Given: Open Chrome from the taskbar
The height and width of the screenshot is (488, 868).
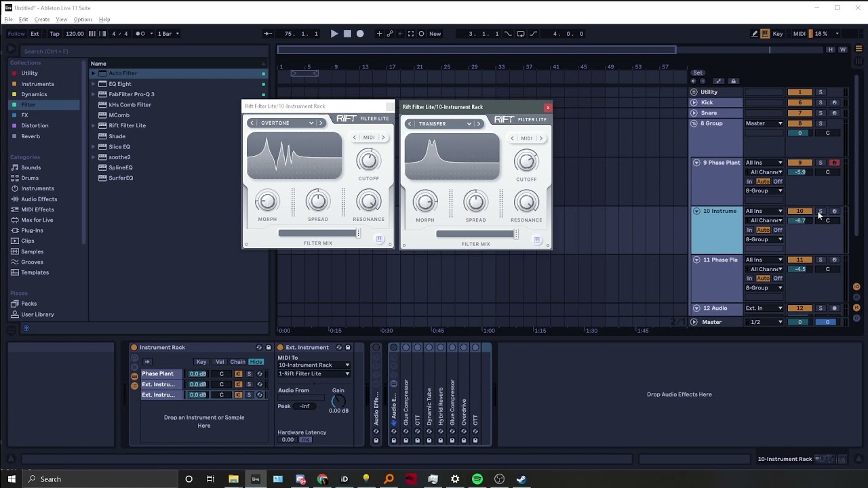Looking at the screenshot, I should pyautogui.click(x=322, y=479).
